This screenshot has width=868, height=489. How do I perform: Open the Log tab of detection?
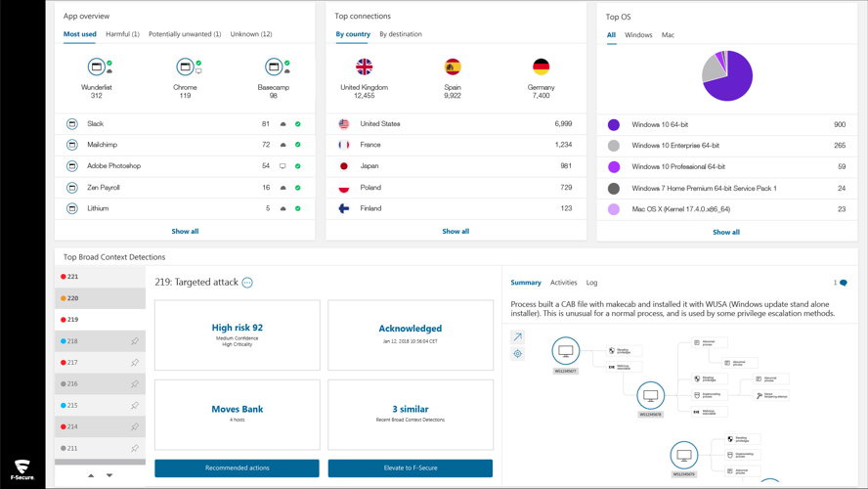point(591,283)
